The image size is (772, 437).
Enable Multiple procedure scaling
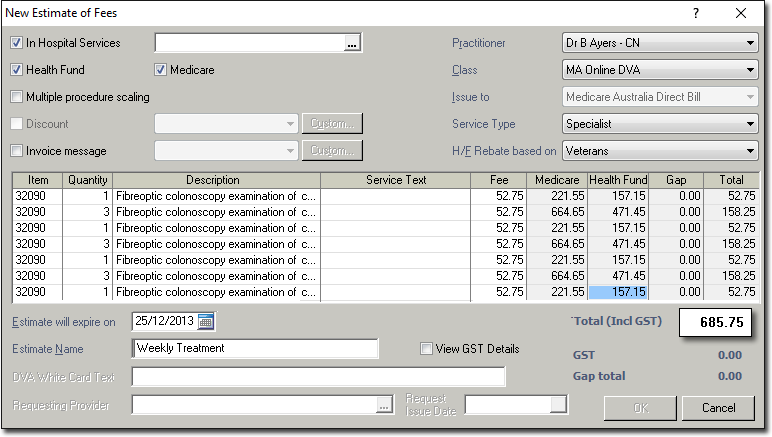pos(17,97)
